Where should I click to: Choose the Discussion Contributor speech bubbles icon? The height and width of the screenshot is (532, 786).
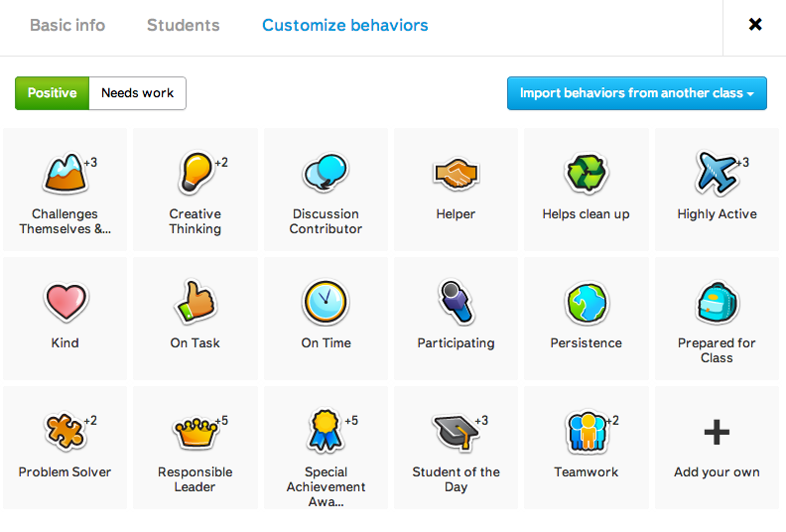point(326,173)
